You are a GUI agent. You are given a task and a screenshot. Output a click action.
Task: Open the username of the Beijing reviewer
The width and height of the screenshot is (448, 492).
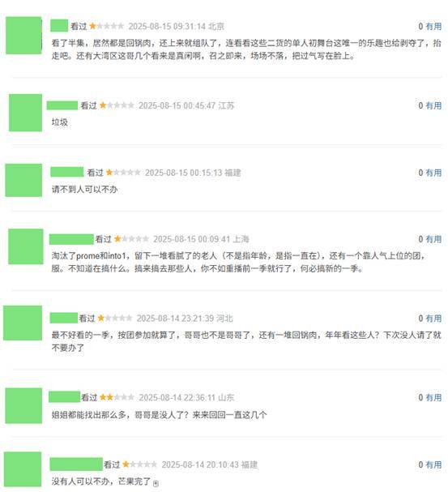[59, 26]
